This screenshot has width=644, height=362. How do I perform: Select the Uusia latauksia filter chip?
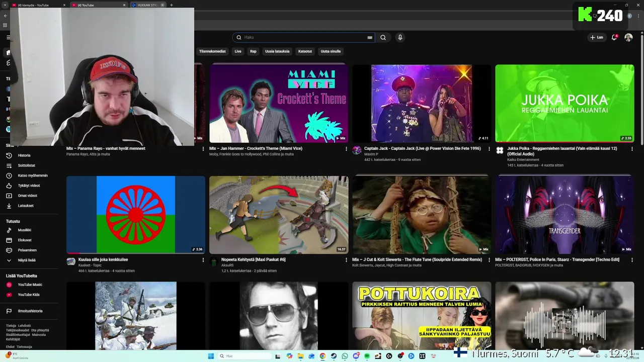click(x=277, y=51)
